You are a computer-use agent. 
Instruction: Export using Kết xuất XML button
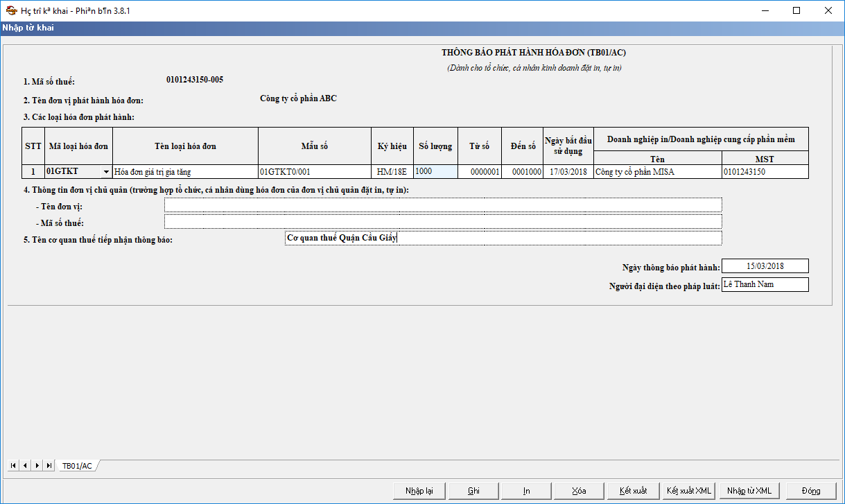688,491
